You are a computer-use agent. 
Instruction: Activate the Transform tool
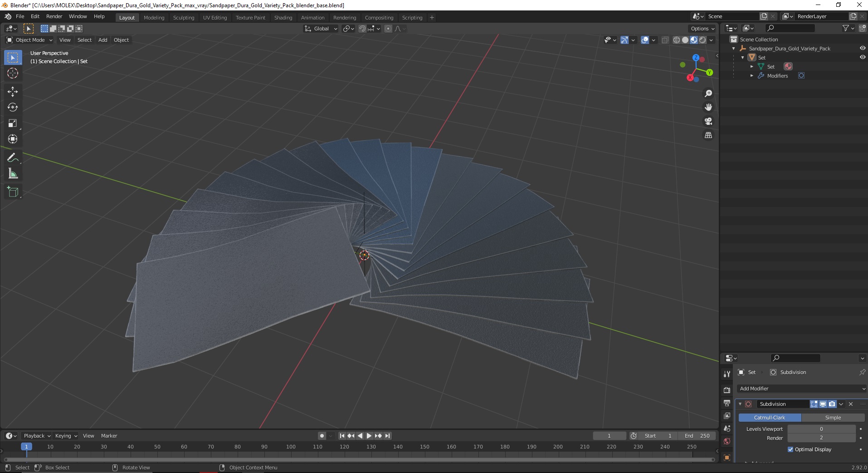tap(13, 139)
